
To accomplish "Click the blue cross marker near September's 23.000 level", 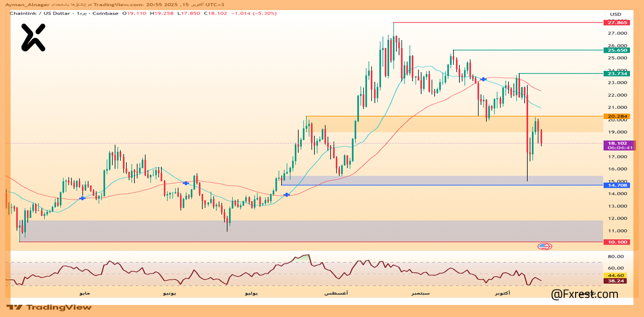I will [484, 80].
